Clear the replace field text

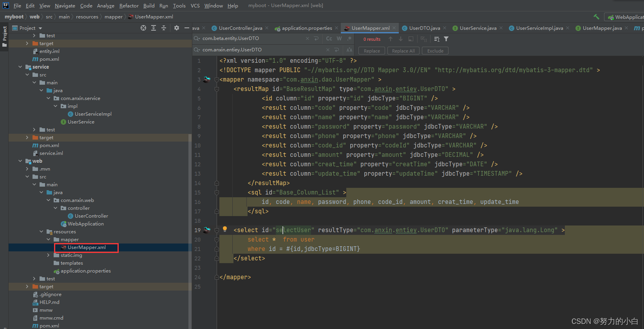pyautogui.click(x=328, y=50)
